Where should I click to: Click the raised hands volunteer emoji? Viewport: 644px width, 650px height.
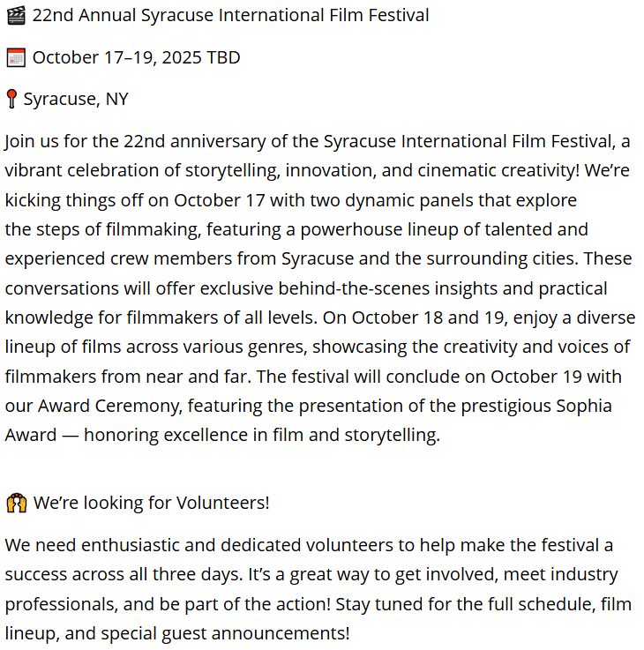(x=17, y=503)
